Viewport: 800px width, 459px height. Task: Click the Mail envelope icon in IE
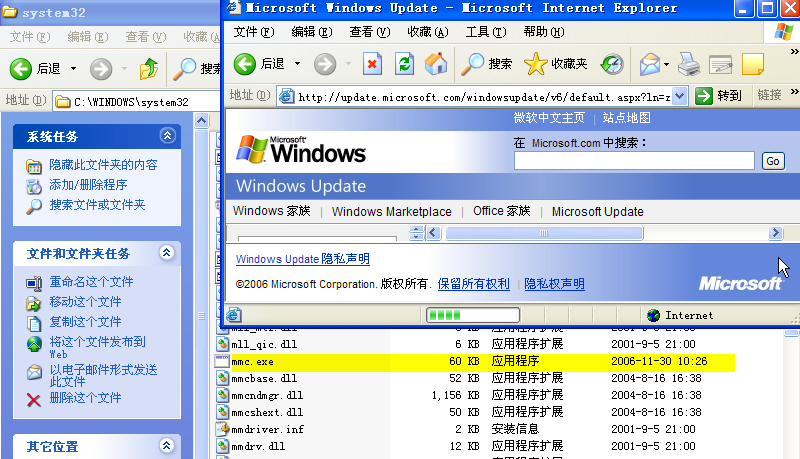pos(650,64)
